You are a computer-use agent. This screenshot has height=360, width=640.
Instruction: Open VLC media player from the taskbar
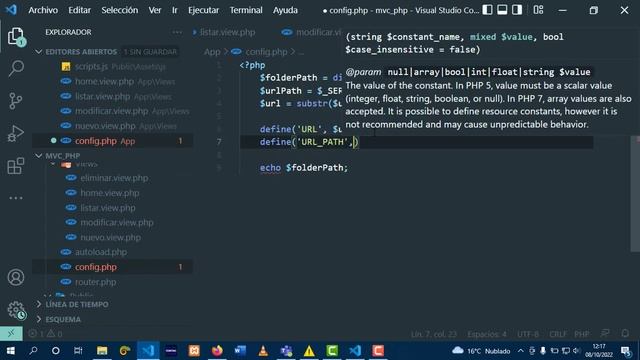tap(263, 351)
